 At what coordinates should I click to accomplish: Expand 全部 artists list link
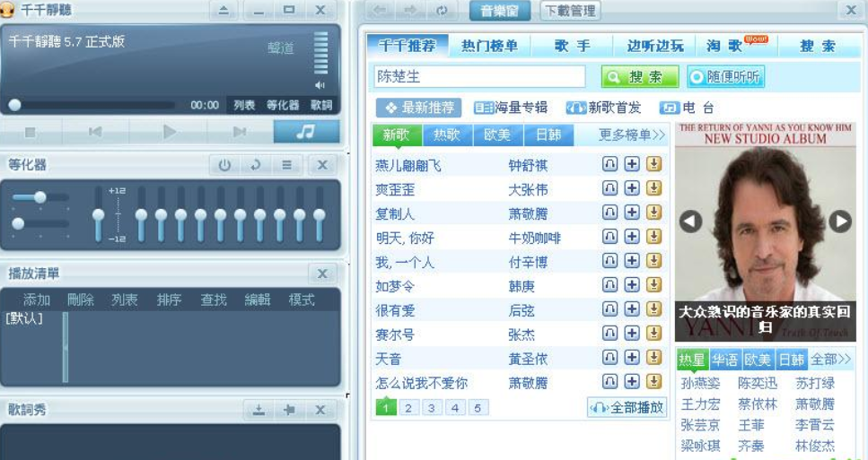click(x=830, y=360)
